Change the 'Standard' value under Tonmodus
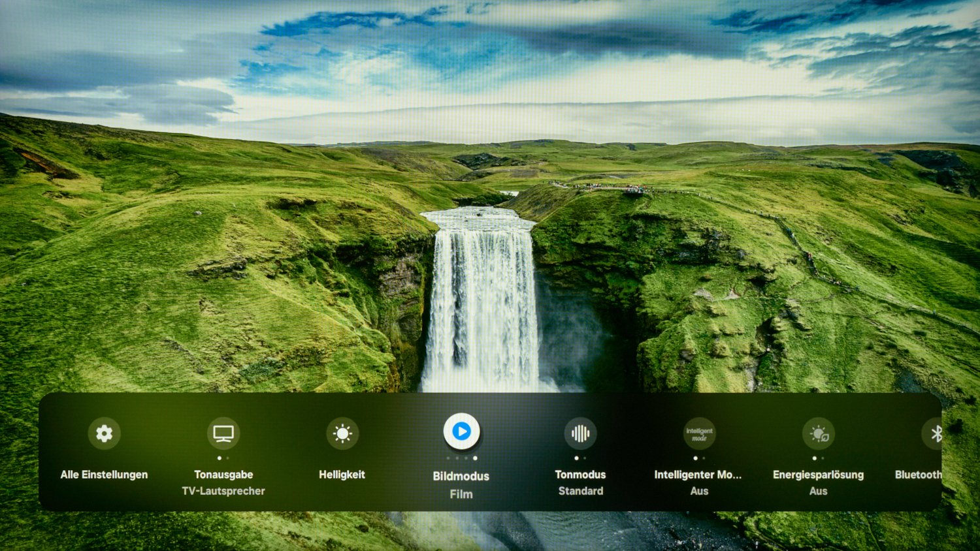 580,491
